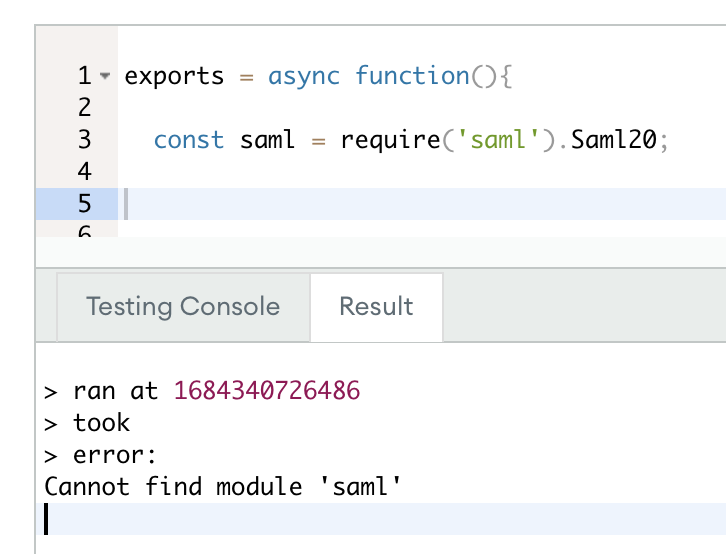Switch to the Testing Console tab
This screenshot has width=726, height=554.
click(x=183, y=306)
